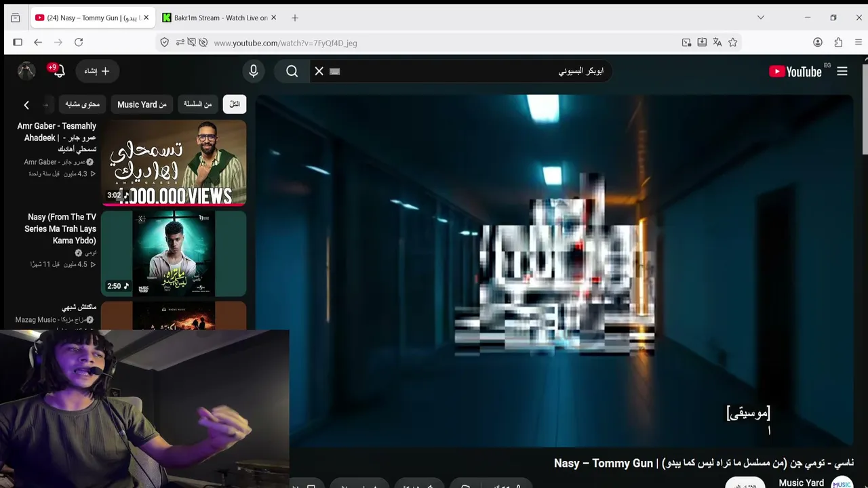Close the Bakr1m Stream tab
Screen dimensions: 868x488
pyautogui.click(x=273, y=18)
